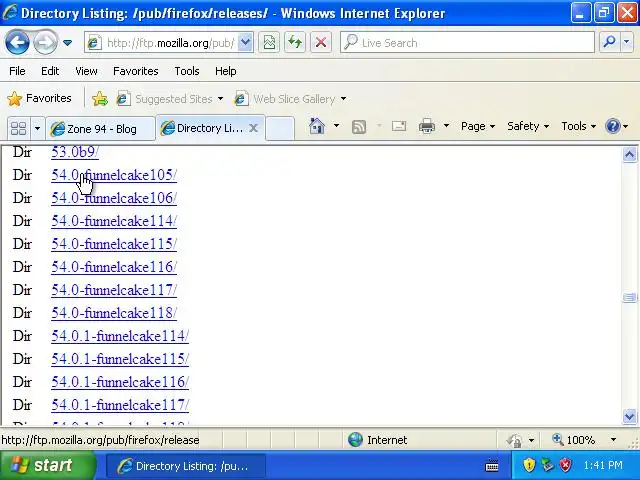
Task: Expand the zoom level dropdown arrow
Action: pyautogui.click(x=613, y=440)
